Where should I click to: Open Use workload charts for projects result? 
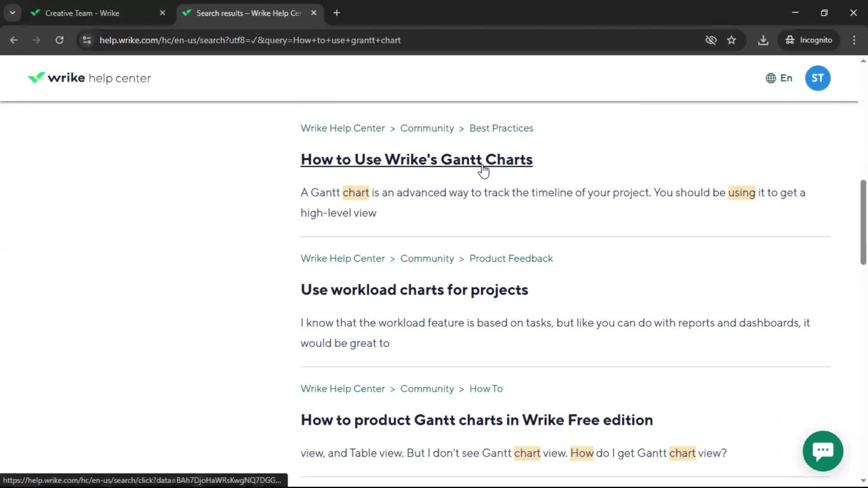pos(414,290)
